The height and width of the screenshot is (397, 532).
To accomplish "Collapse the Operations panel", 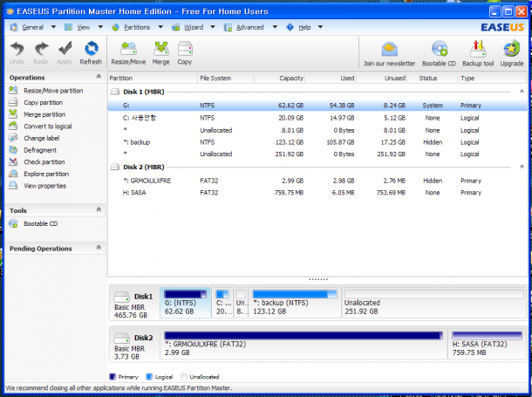I will point(99,77).
